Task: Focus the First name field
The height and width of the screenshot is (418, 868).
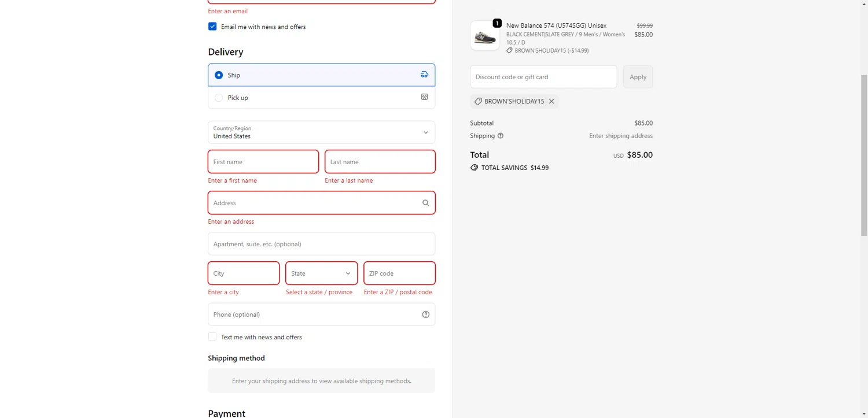Action: (x=263, y=162)
